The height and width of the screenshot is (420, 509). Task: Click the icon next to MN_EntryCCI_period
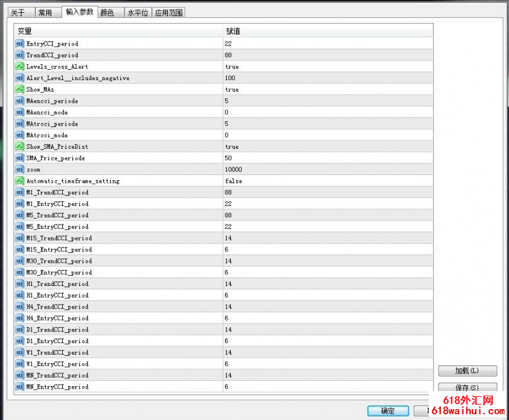point(19,387)
